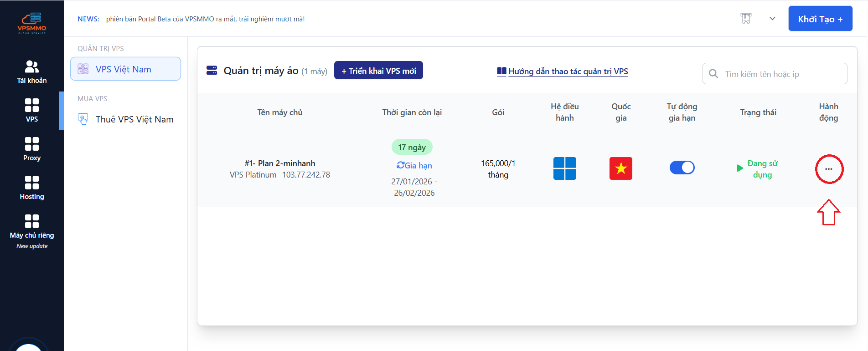Screen dimensions: 868x351
Task: Disable the Tự động gia hạn toggle
Action: [x=682, y=168]
